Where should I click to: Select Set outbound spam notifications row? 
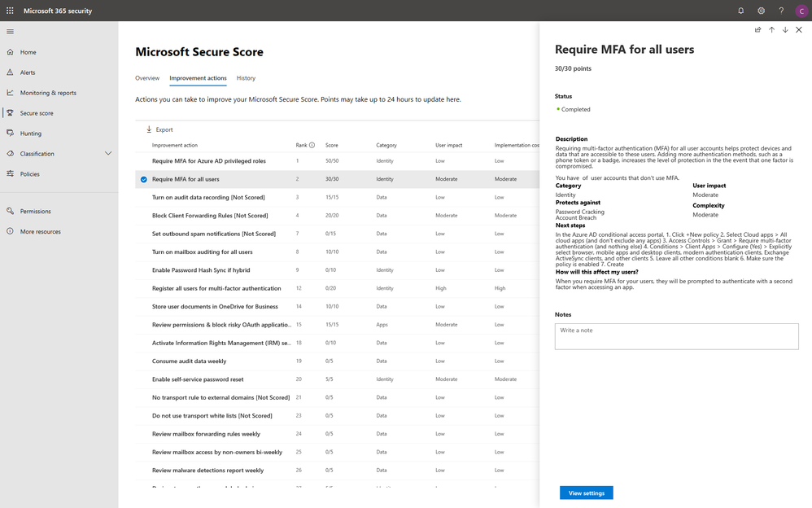tap(337, 234)
